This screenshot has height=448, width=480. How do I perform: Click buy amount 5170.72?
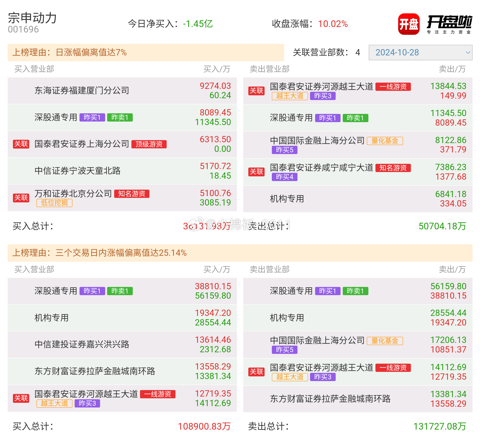[215, 166]
